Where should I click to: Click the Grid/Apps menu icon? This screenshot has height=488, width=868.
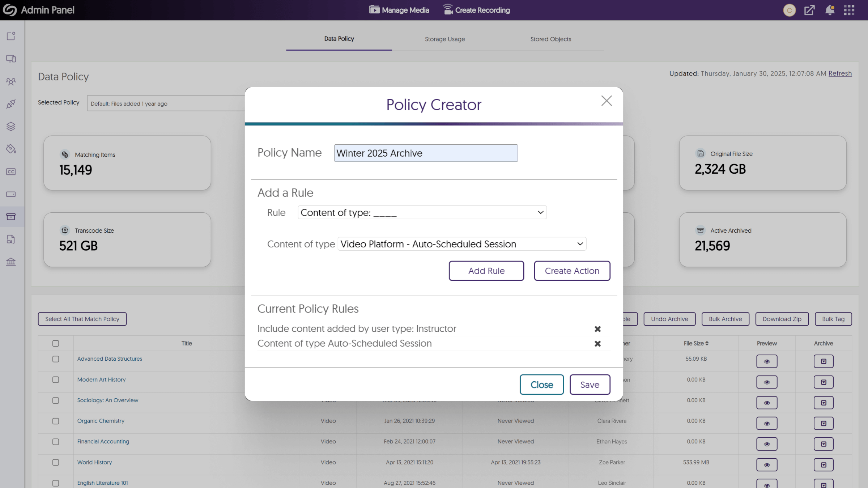[x=849, y=9]
